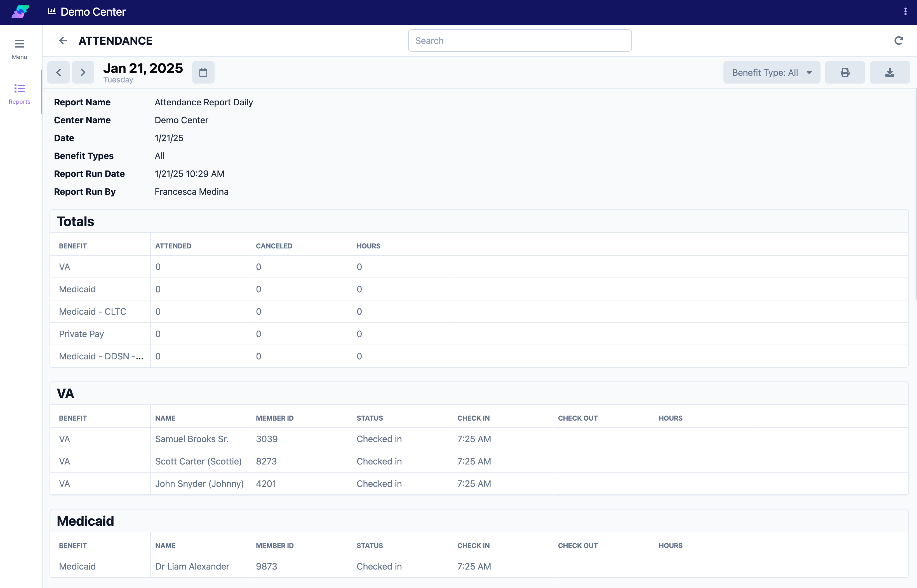This screenshot has height=588, width=917.
Task: Select Reports in the left sidebar
Action: (20, 94)
